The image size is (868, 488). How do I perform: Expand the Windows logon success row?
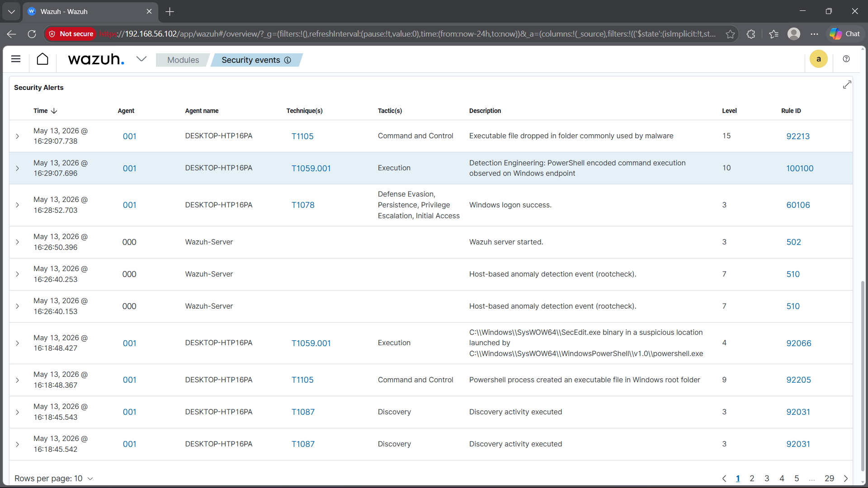pyautogui.click(x=17, y=205)
